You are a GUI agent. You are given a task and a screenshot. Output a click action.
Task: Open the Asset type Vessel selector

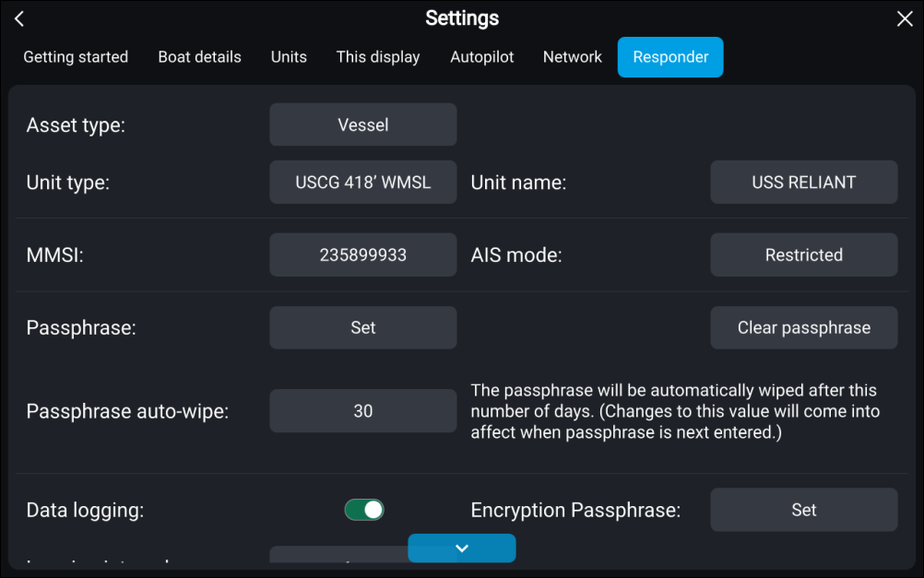[363, 124]
